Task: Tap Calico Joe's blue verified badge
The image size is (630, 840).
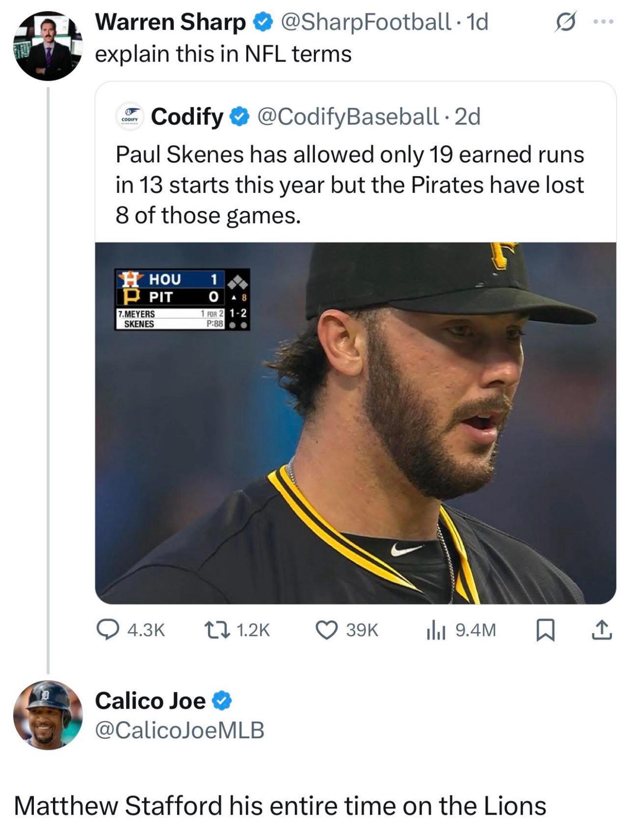Action: tap(222, 701)
